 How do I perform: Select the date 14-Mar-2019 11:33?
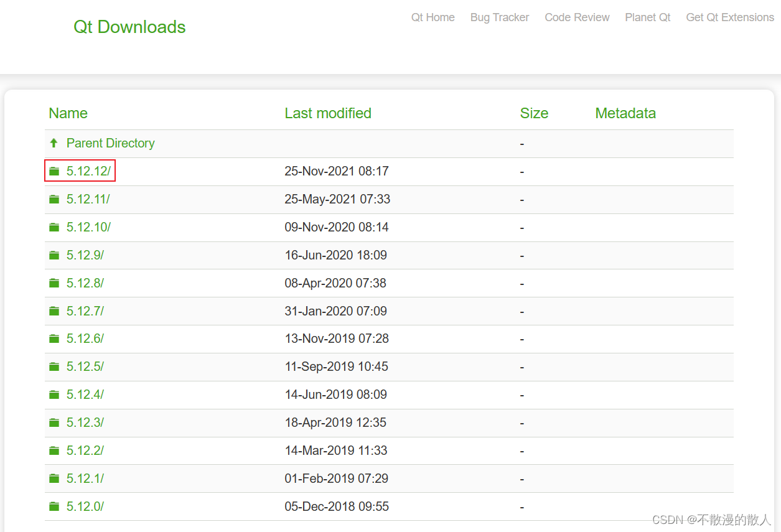(x=336, y=450)
